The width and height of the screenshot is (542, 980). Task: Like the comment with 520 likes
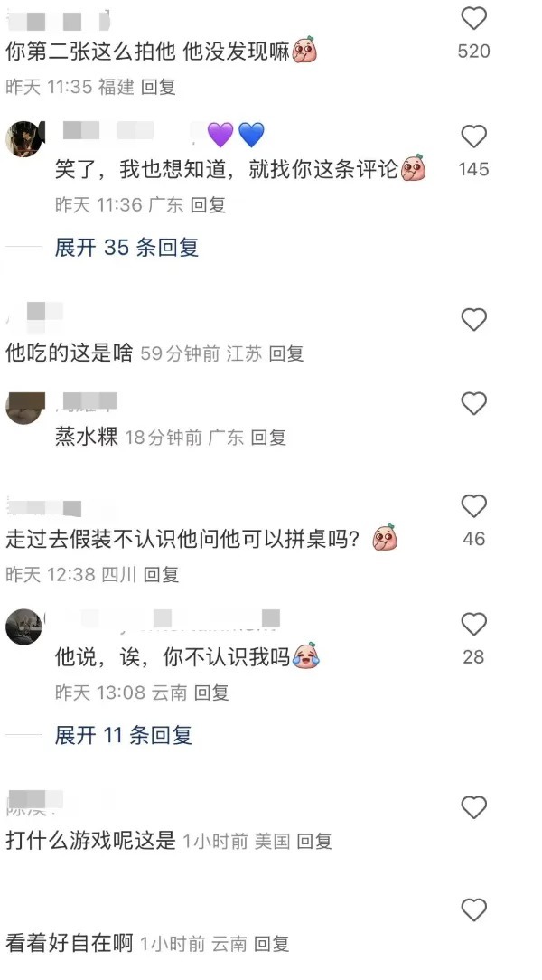click(x=473, y=18)
